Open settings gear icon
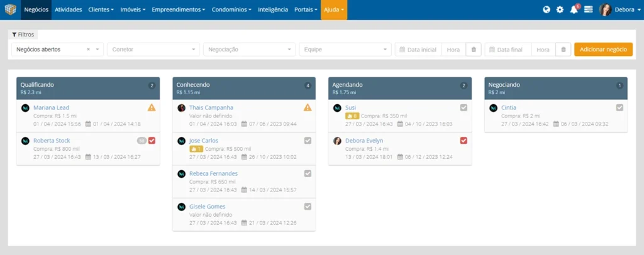The width and height of the screenshot is (644, 255). 560,10
